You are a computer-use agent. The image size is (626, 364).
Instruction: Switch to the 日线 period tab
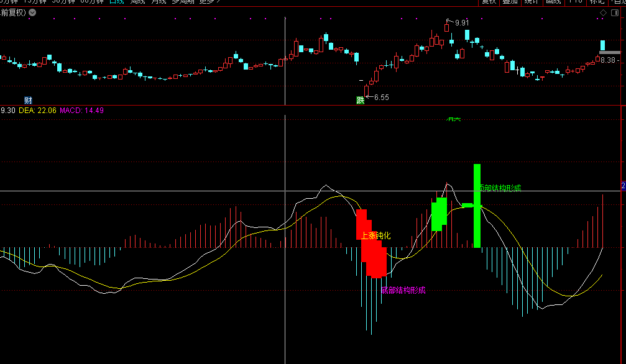pyautogui.click(x=116, y=2)
